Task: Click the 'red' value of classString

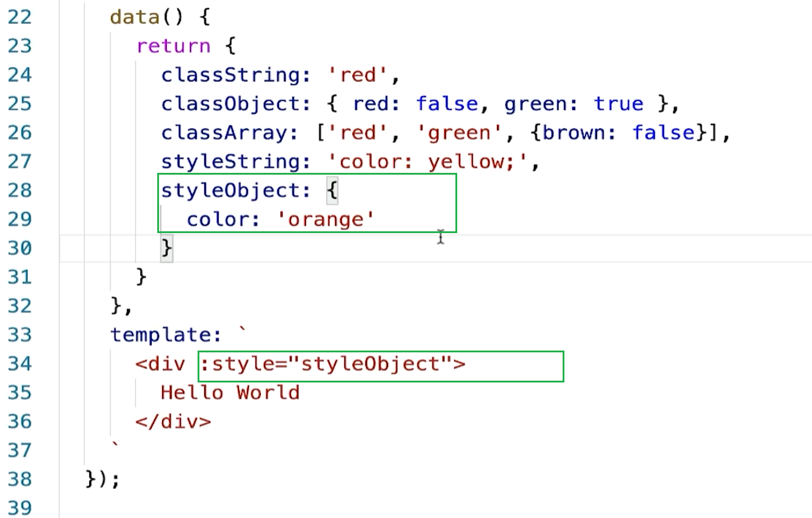Action: tap(358, 75)
